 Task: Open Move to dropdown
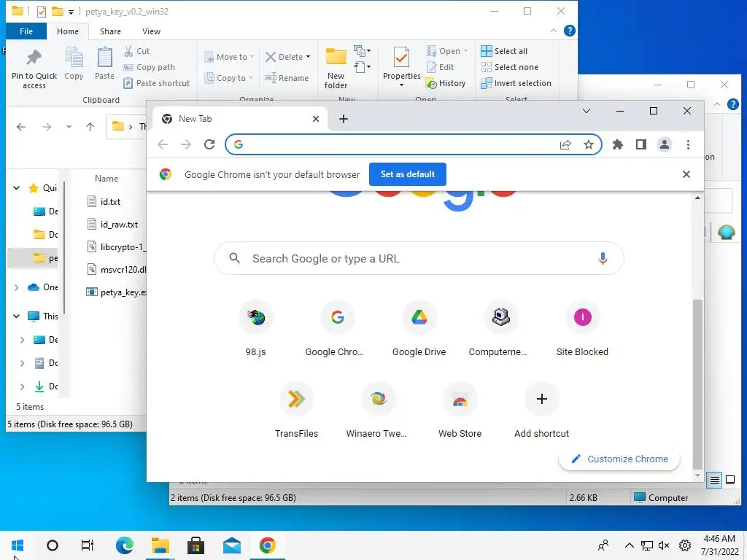click(229, 57)
